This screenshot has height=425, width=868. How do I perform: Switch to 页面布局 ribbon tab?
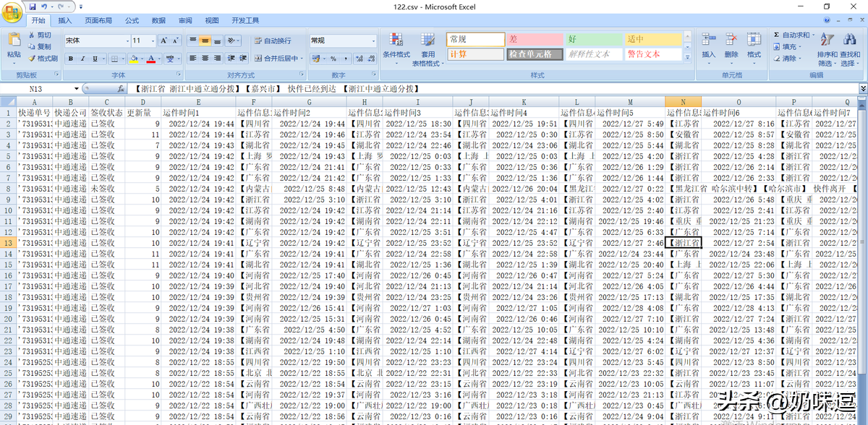click(98, 20)
